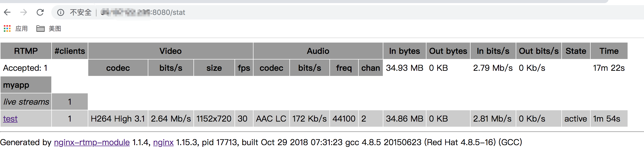Select the Video header cell
This screenshot has width=644, height=159.
pyautogui.click(x=170, y=51)
